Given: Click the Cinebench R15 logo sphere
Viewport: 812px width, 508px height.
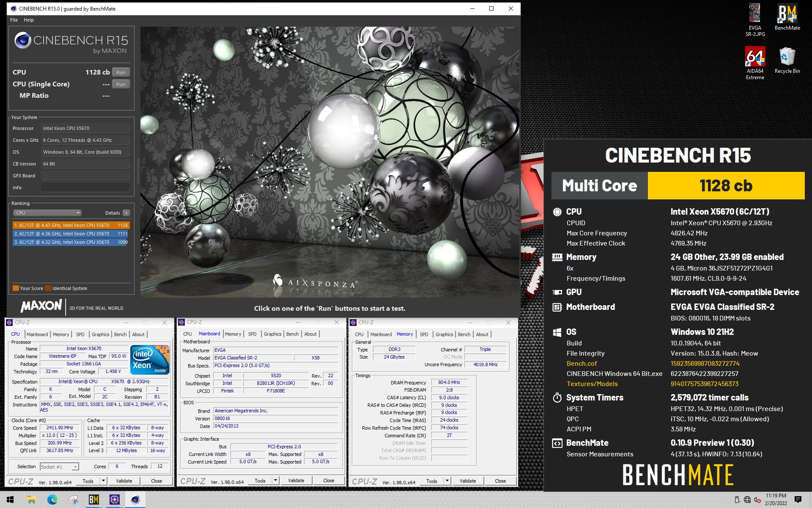Looking at the screenshot, I should 22,41.
